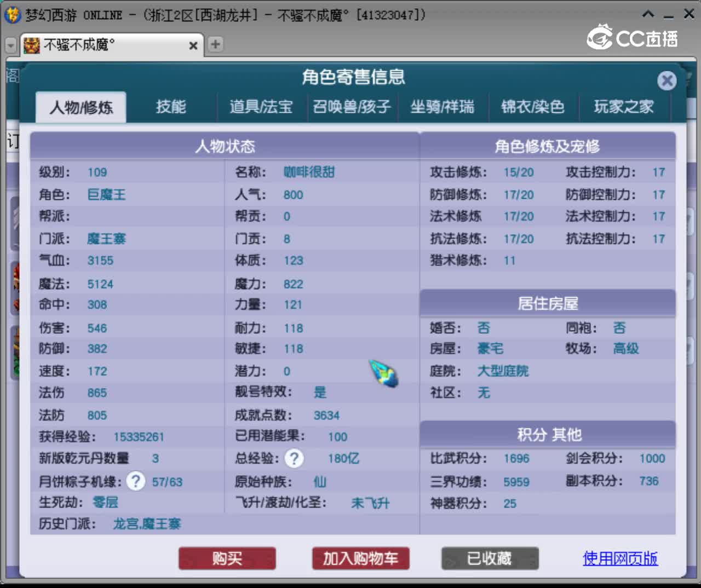The height and width of the screenshot is (588, 701).
Task: Open help icon next to 月饼粽子机缘
Action: pos(135,481)
